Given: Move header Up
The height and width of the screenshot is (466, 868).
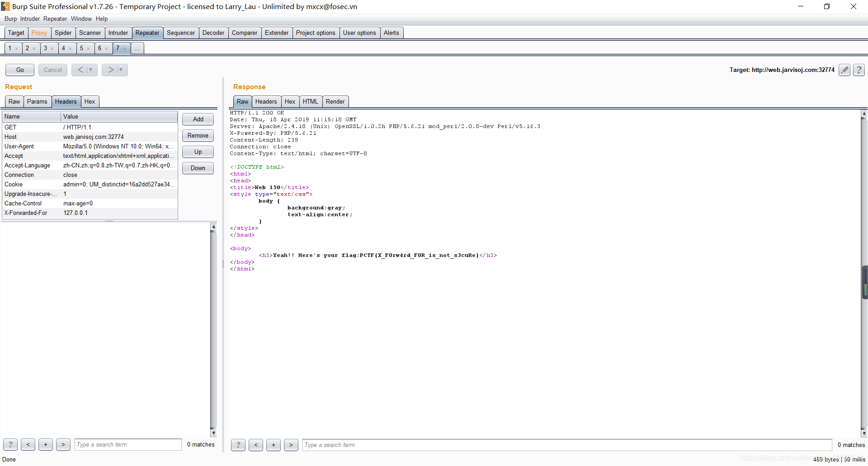Looking at the screenshot, I should 198,152.
